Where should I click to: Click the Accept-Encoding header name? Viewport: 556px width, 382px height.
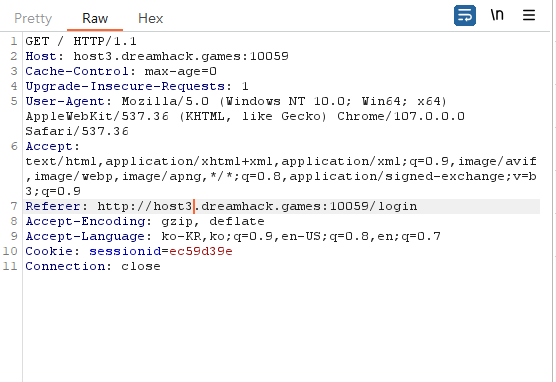click(85, 221)
